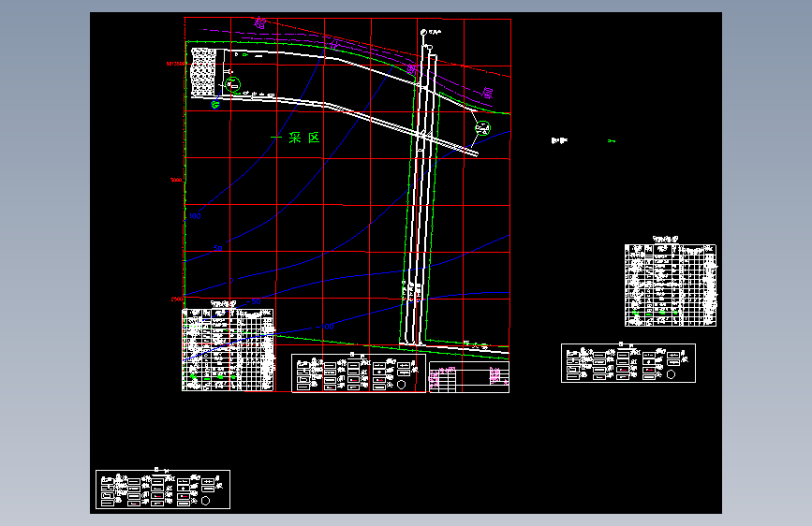Click the circle symbol in the right-side legend
This screenshot has width=812, height=526.
tap(671, 374)
